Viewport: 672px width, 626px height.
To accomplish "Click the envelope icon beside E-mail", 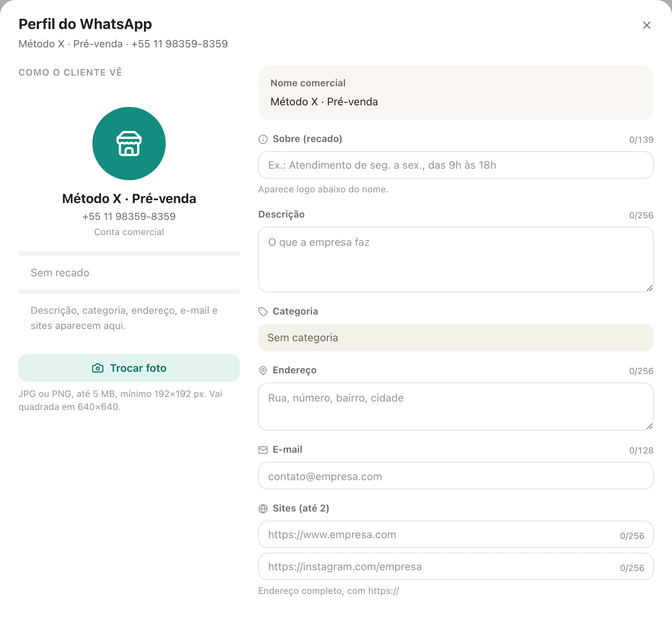I will (x=263, y=450).
